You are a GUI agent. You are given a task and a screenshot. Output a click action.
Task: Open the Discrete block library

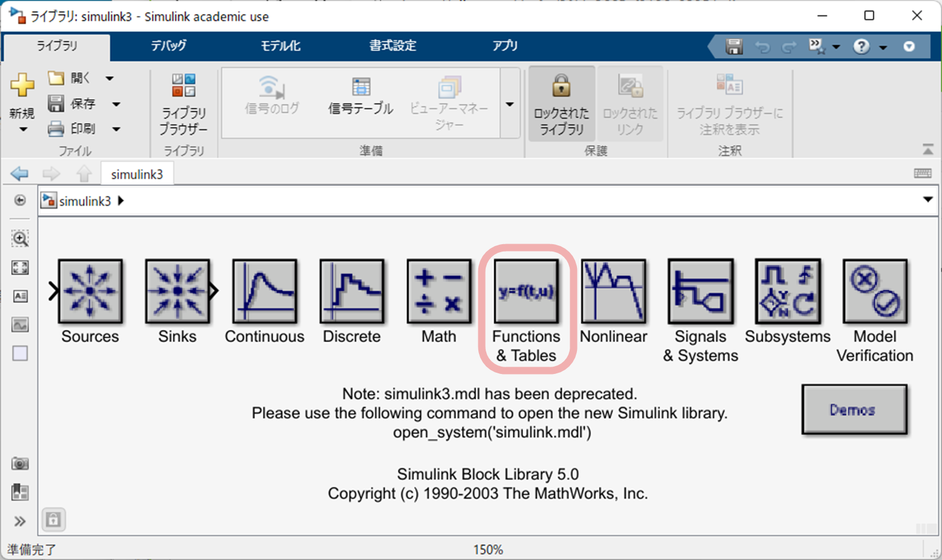(x=352, y=291)
